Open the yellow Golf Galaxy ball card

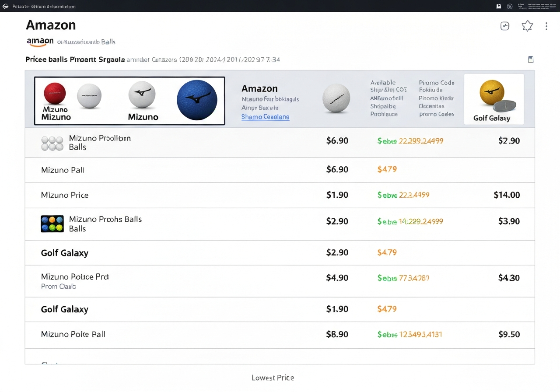coord(493,99)
